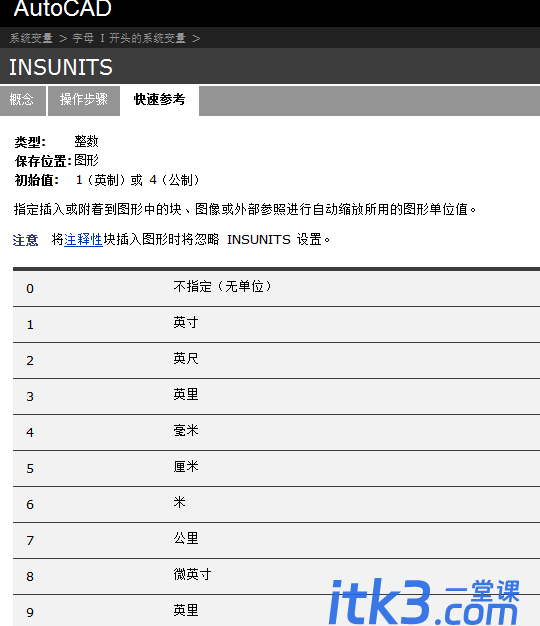Screen dimensions: 540x626
Task: Click the INSUNITS page heading
Action: [61, 67]
